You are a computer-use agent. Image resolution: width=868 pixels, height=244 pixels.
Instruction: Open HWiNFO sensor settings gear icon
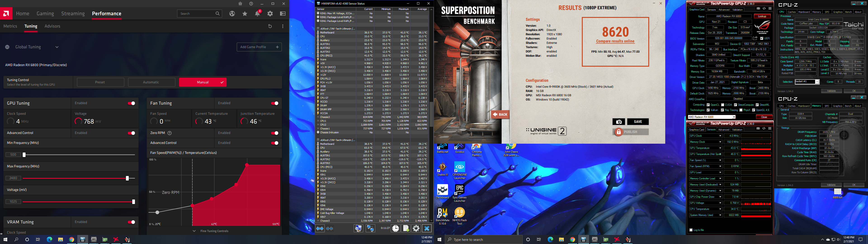pyautogui.click(x=416, y=228)
